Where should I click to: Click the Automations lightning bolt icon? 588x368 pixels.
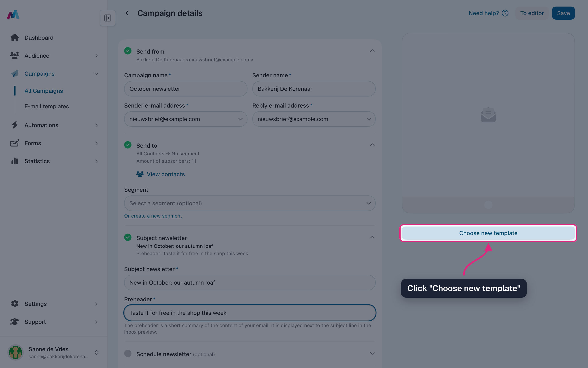coord(14,125)
